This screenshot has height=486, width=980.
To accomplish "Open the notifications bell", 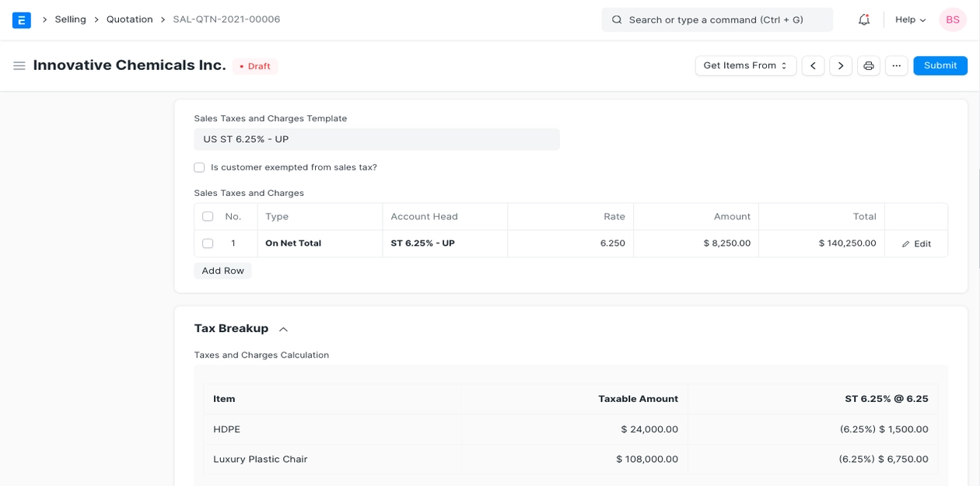I will click(863, 19).
